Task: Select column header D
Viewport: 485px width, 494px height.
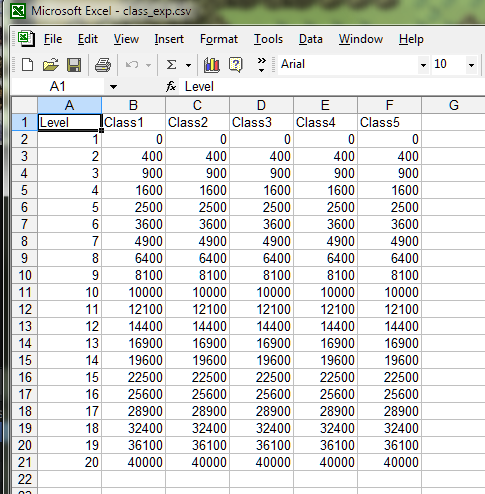Action: tap(261, 105)
